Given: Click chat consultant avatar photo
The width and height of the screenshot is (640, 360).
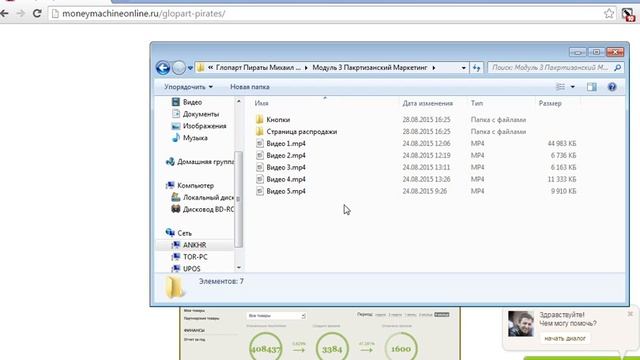Looking at the screenshot, I should click(x=520, y=324).
